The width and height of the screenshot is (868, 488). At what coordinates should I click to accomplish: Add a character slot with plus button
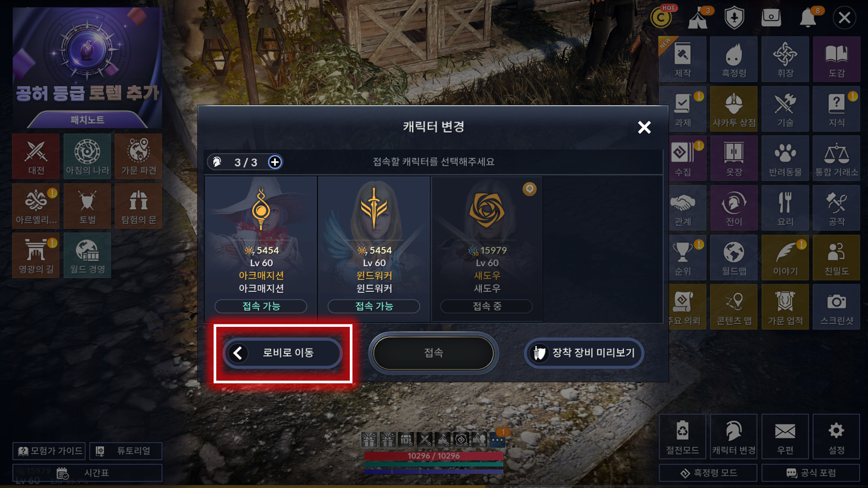pos(275,162)
